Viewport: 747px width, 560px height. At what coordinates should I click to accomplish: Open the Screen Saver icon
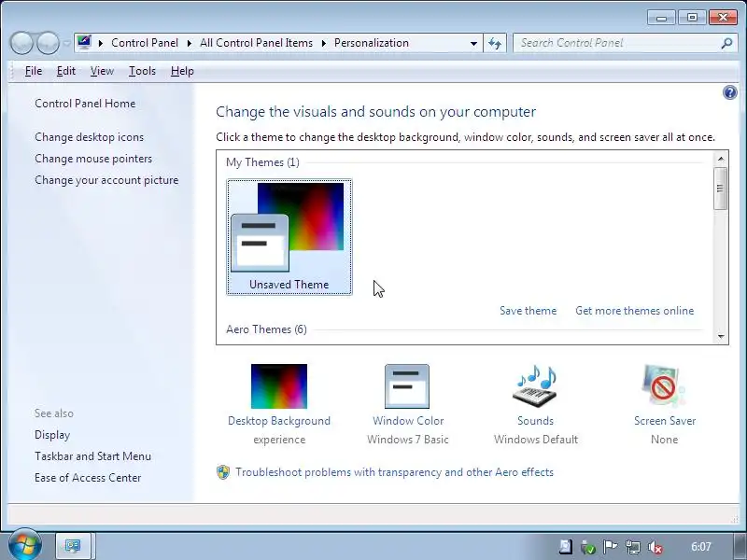point(664,386)
